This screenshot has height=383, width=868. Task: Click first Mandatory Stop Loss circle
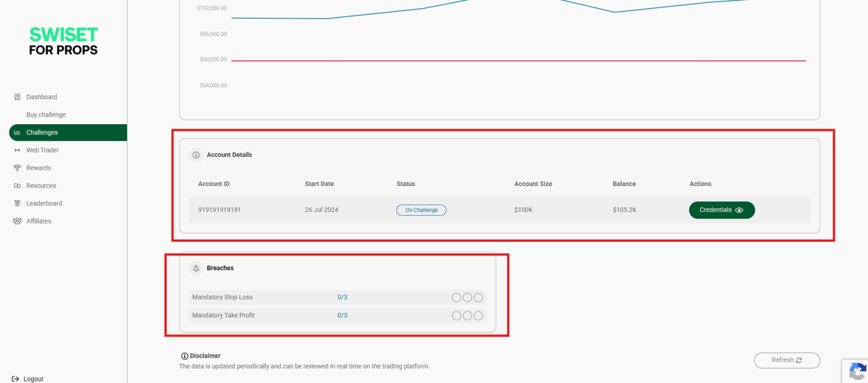456,297
